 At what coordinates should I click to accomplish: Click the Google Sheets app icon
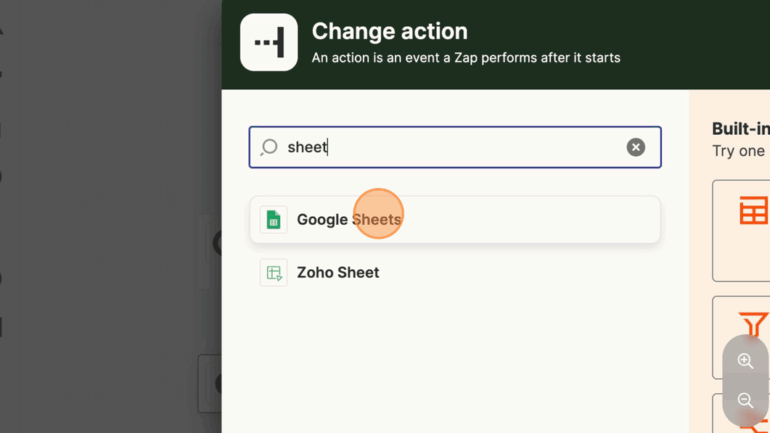point(273,220)
